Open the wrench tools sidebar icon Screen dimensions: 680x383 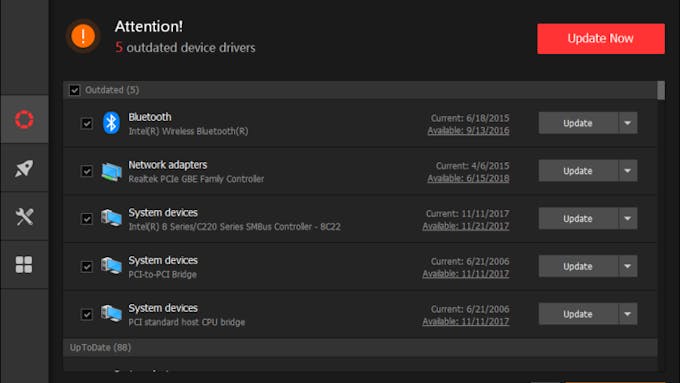[x=24, y=216]
